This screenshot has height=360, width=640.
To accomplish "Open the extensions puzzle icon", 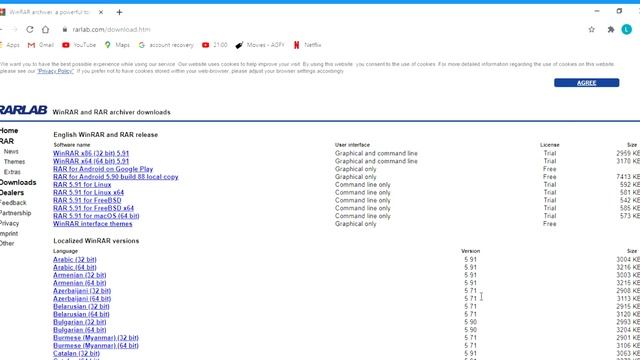I will click(x=611, y=29).
